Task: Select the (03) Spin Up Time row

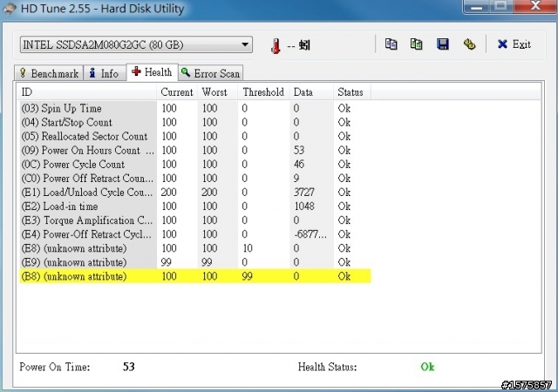Action: [195, 108]
